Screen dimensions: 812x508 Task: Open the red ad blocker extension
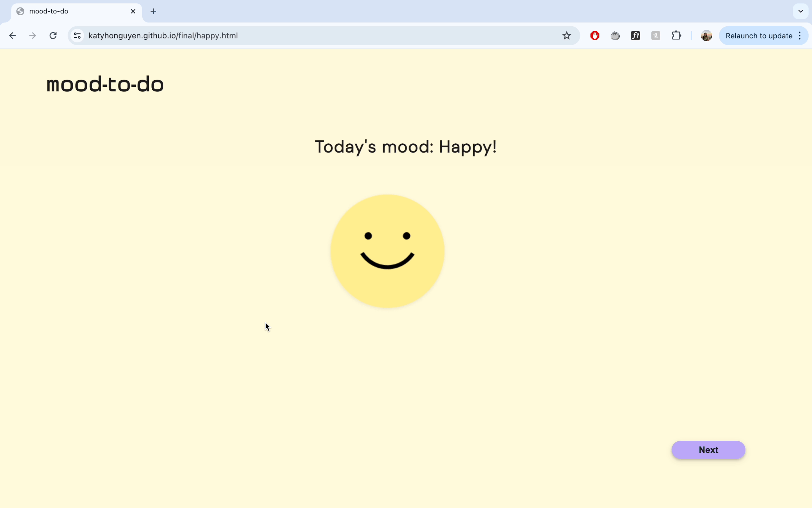pos(594,36)
